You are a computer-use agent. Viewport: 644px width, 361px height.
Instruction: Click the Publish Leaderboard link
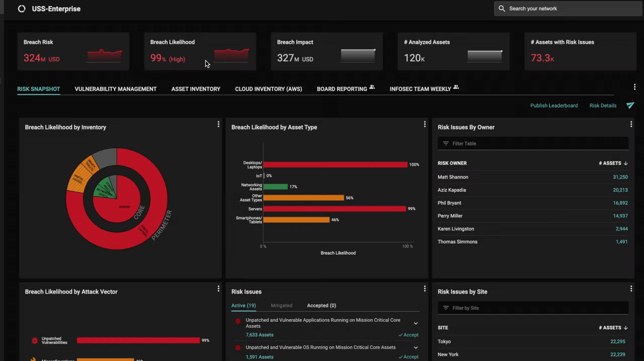[x=553, y=106]
